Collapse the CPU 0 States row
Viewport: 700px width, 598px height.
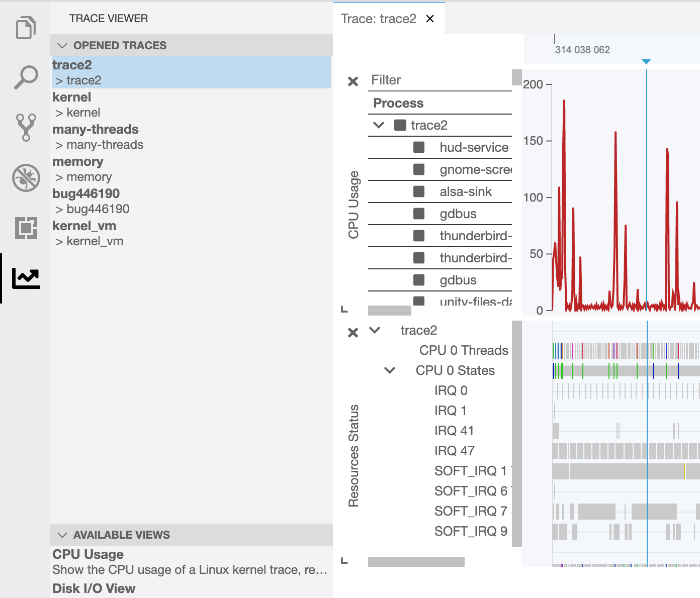pos(389,370)
